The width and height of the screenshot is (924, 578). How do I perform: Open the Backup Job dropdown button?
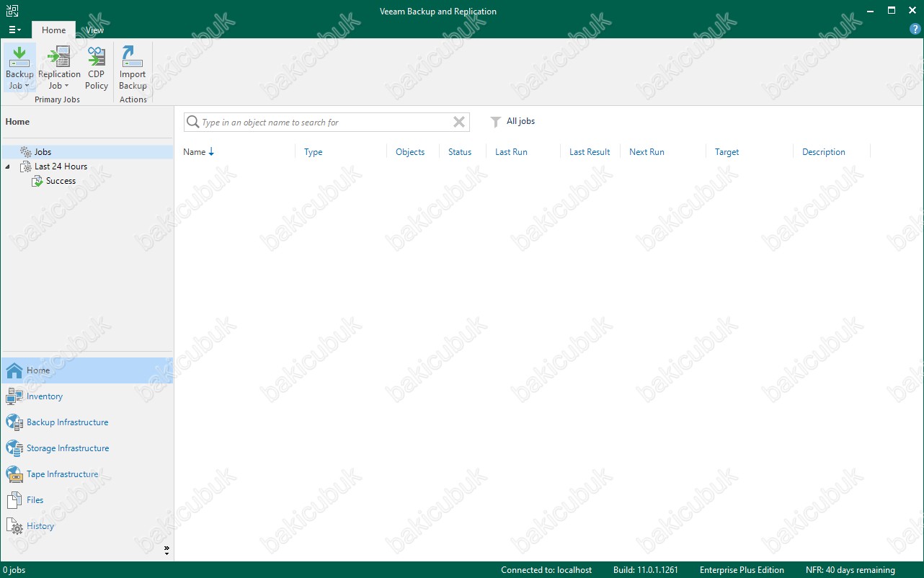(x=19, y=67)
